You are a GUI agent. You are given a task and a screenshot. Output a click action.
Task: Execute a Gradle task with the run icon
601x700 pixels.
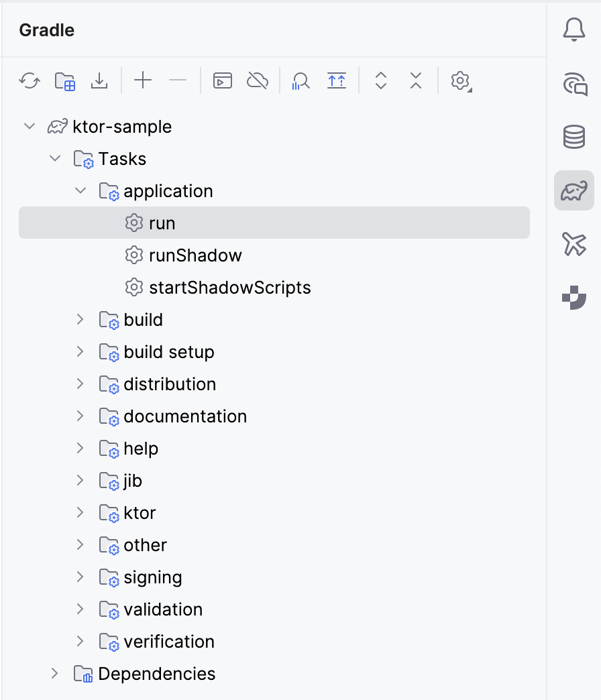pos(222,80)
